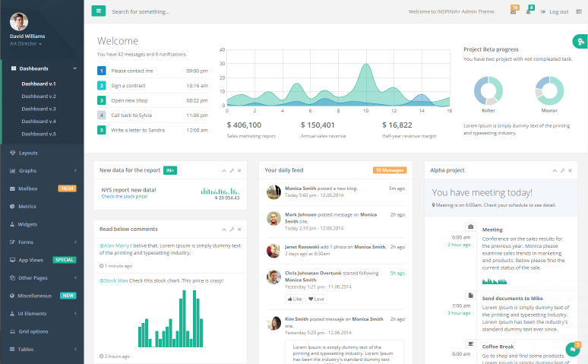Click the Metrics pie chart icon

(12, 207)
